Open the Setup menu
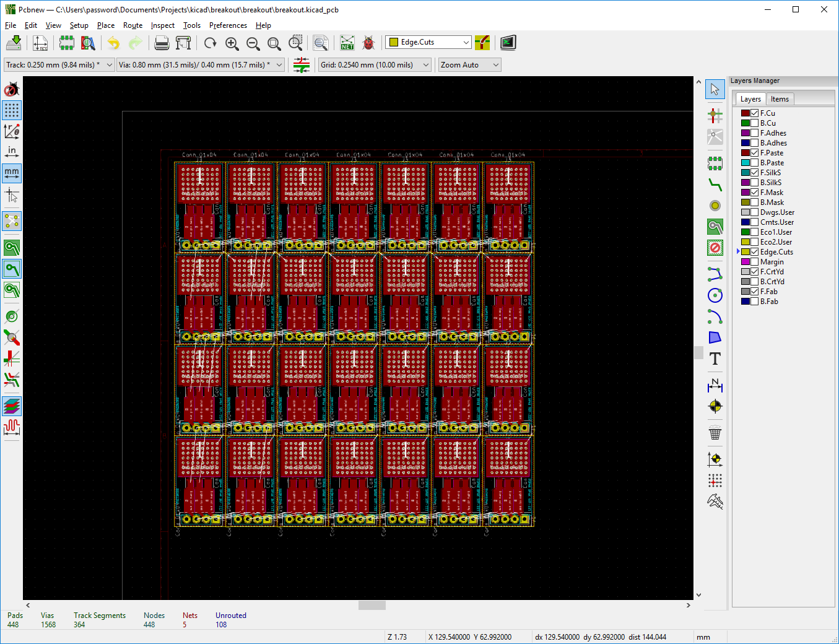 pos(79,25)
